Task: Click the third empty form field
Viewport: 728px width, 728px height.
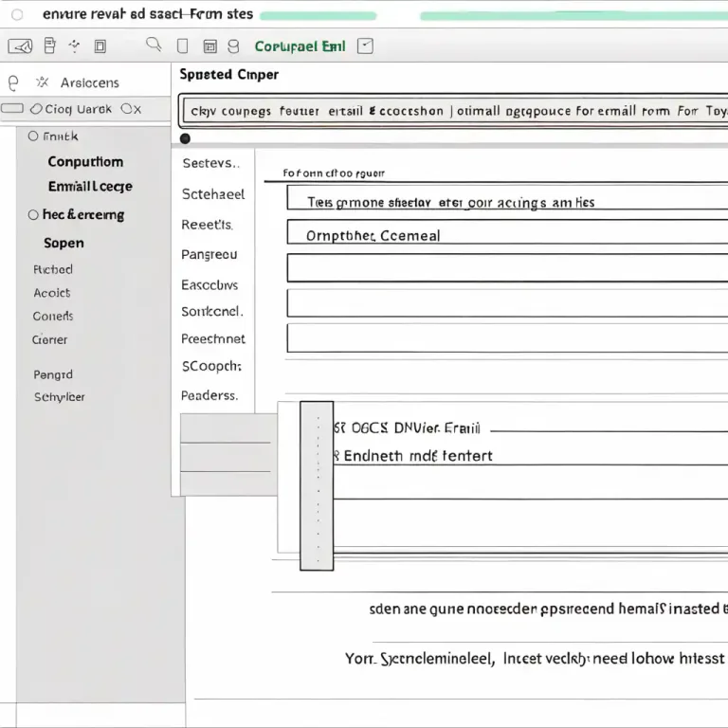Action: click(x=507, y=338)
